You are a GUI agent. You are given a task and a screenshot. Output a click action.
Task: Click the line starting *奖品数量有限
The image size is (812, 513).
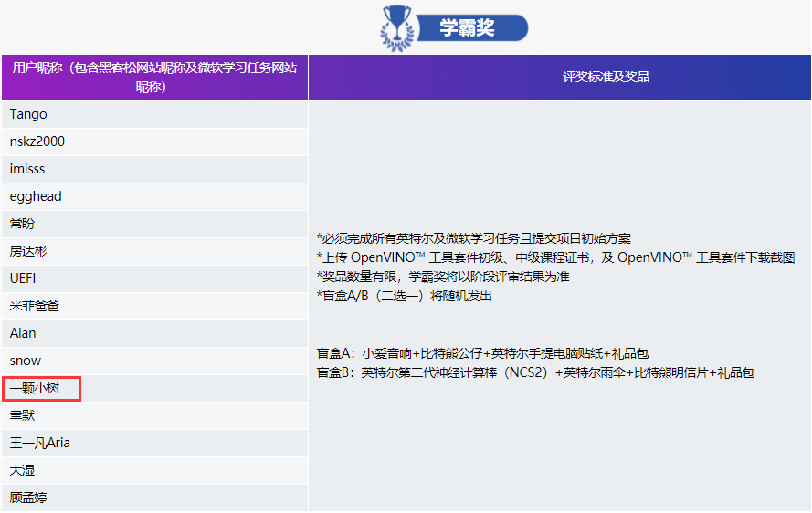(x=443, y=277)
